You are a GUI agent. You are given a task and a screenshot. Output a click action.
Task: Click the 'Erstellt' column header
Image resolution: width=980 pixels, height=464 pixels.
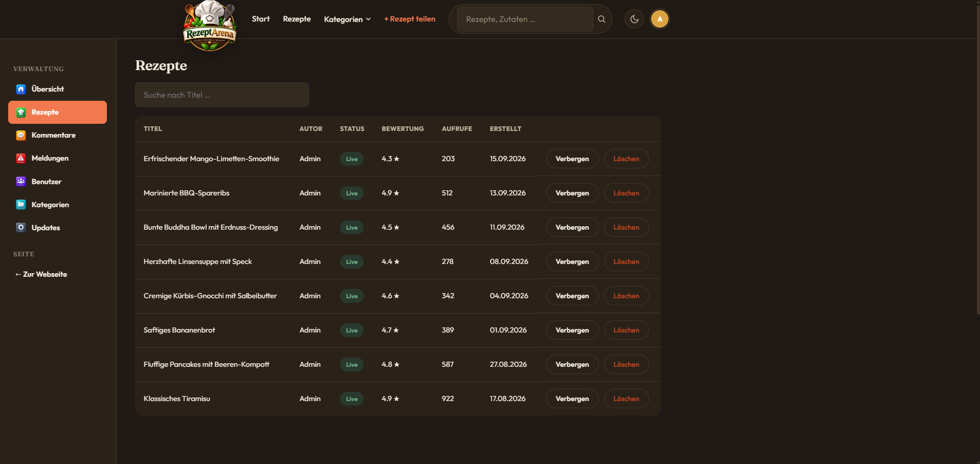click(x=505, y=129)
